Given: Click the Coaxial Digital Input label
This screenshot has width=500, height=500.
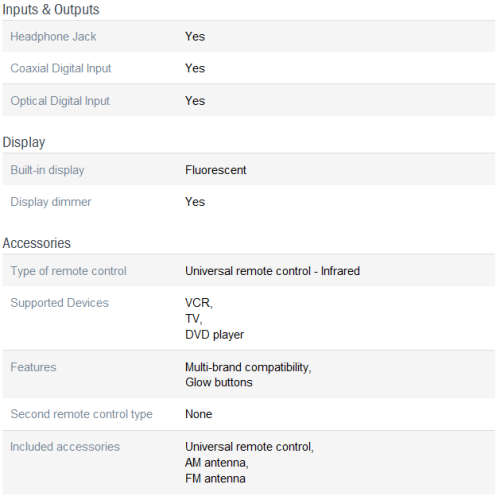Looking at the screenshot, I should pos(61,68).
